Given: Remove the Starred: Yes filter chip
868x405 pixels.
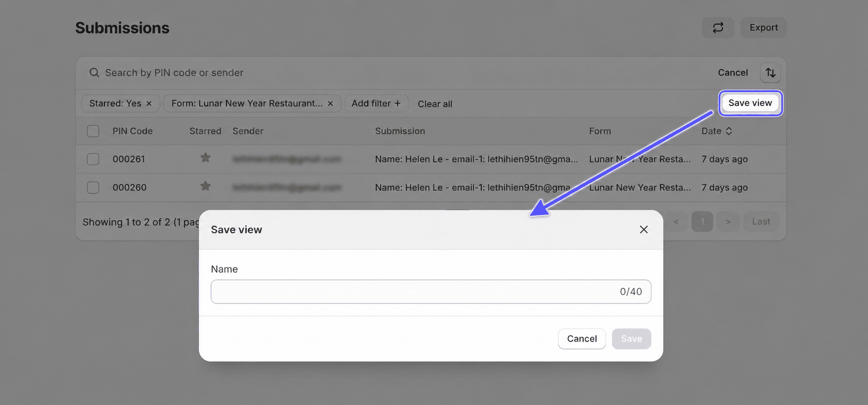Looking at the screenshot, I should 149,103.
